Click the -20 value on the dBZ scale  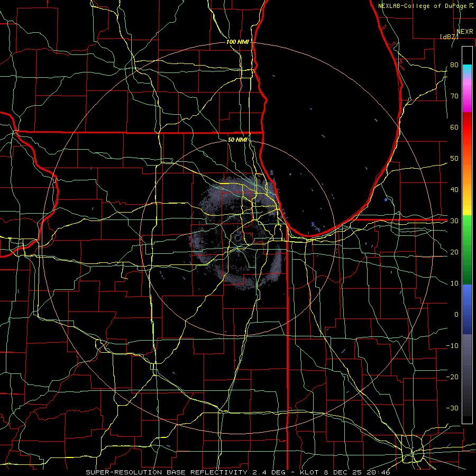click(x=452, y=377)
